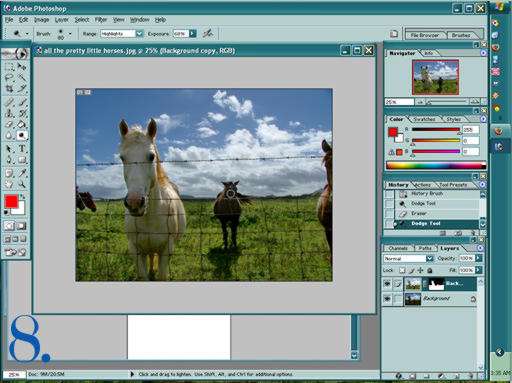The image size is (512, 383).
Task: Open the File menu
Action: click(9, 20)
